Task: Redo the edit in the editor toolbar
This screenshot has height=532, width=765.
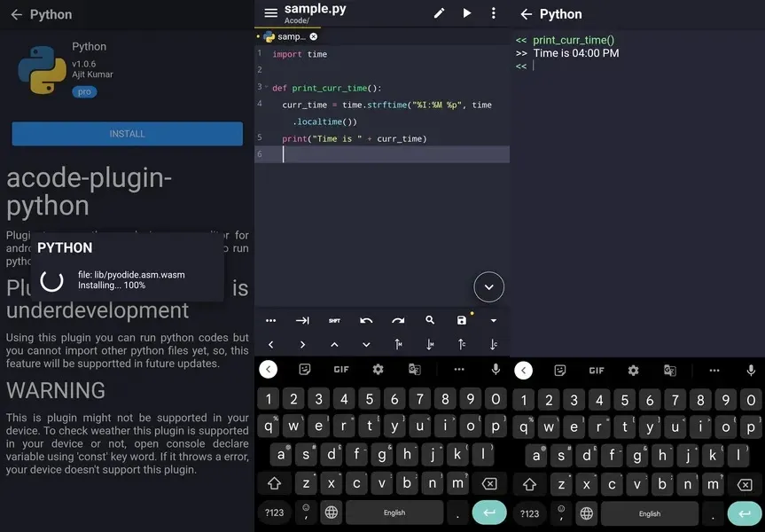Action: (398, 321)
